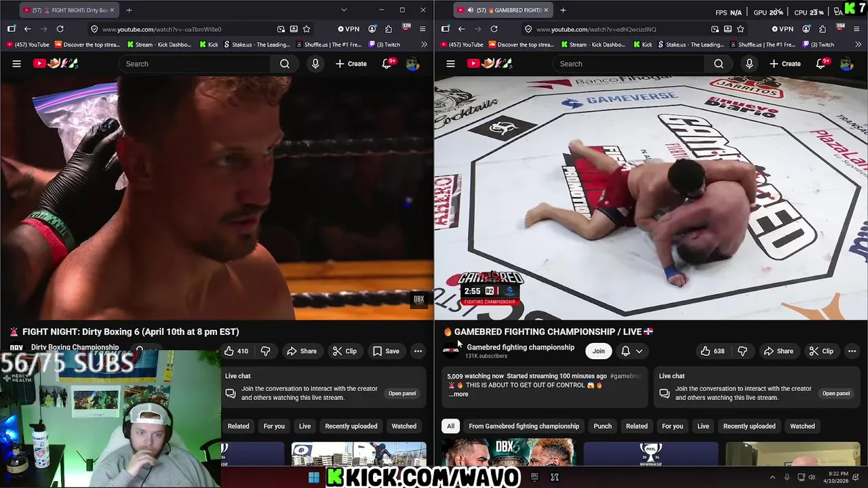Show more bookmarks chevron in right browser

pos(859,45)
